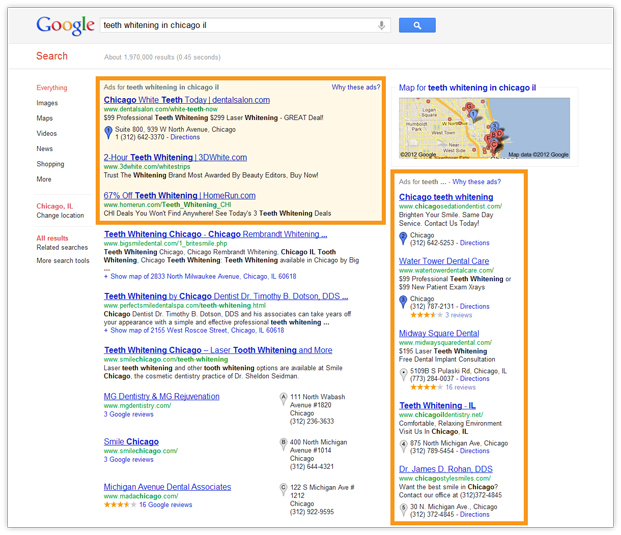Click Directions for (312) 372-4845
Image resolution: width=621 pixels, height=535 pixels.
click(474, 514)
